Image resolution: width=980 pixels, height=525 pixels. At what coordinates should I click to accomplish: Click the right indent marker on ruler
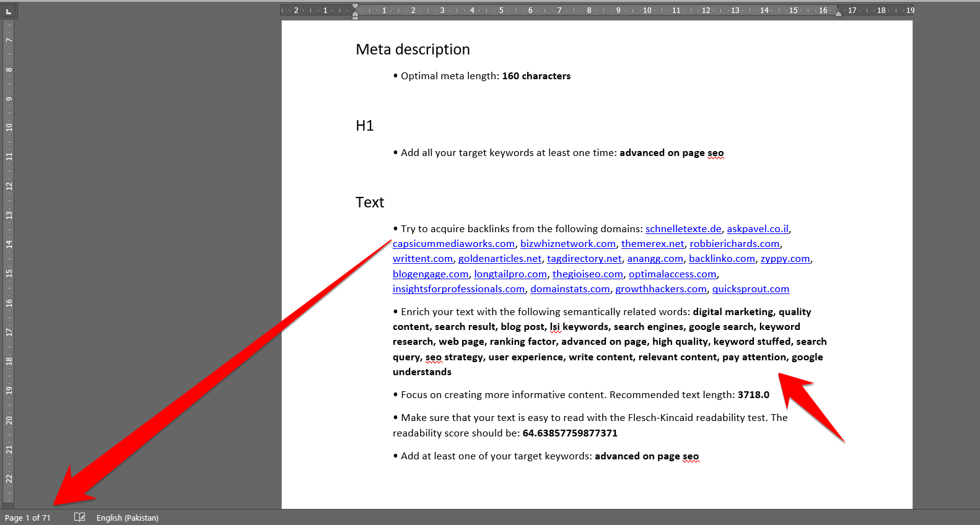pos(838,12)
